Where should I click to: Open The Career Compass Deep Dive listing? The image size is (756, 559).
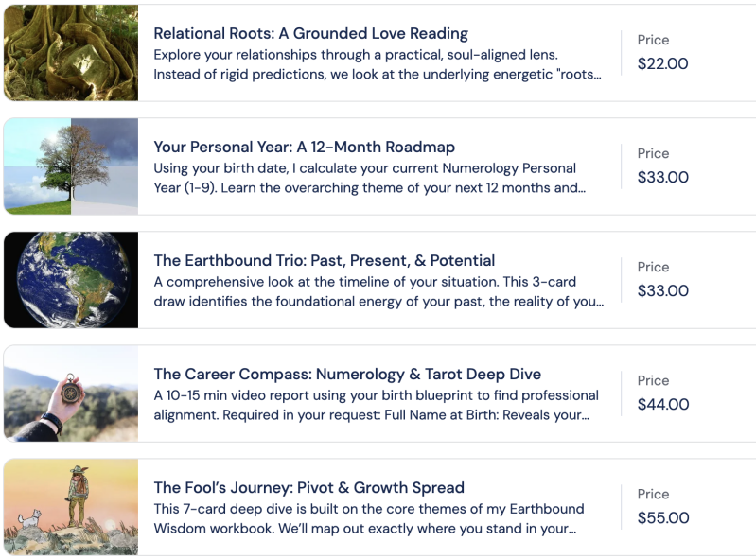[347, 374]
